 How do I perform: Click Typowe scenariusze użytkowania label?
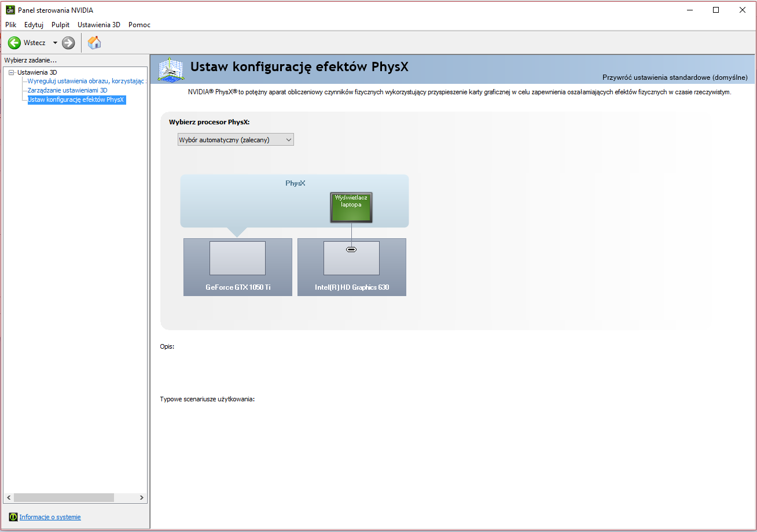click(207, 399)
